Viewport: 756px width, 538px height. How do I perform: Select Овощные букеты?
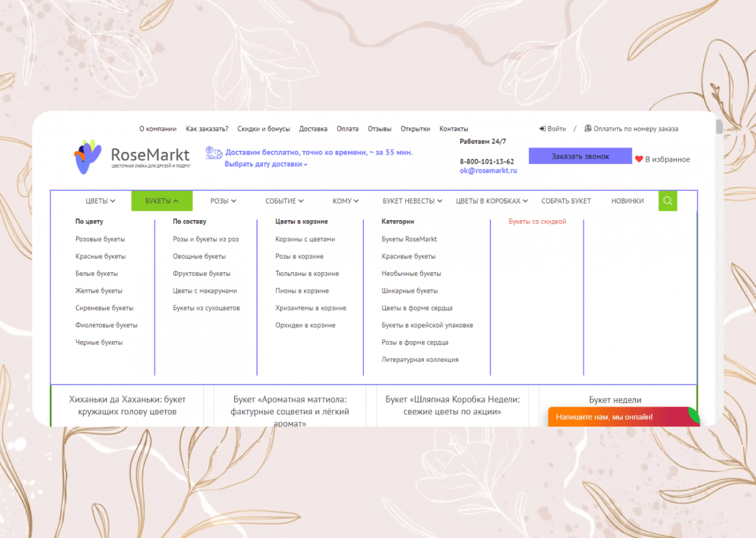(x=199, y=256)
